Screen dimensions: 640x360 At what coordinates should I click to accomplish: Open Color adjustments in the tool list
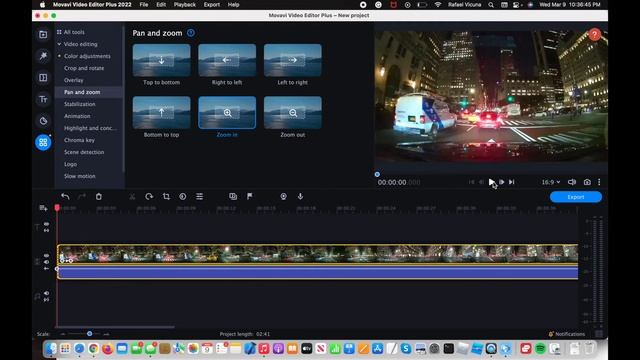coord(87,56)
